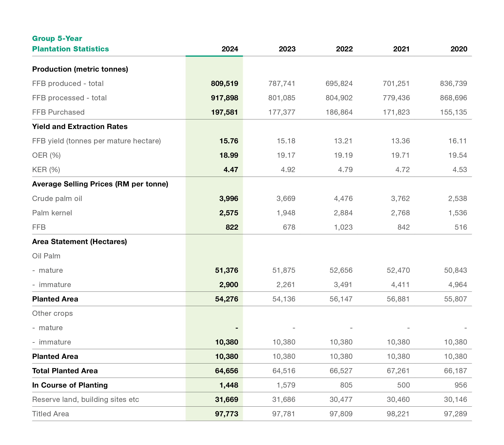Click the 2023 column header
The height and width of the screenshot is (445, 504).
point(287,49)
